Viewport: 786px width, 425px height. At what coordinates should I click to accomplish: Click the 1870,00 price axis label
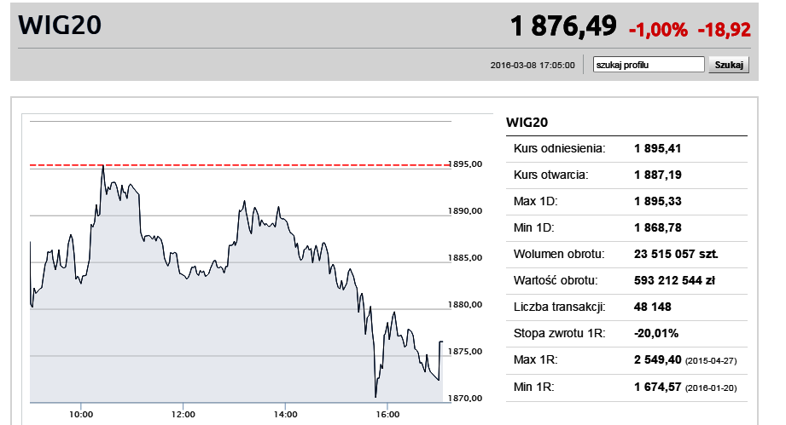point(466,398)
